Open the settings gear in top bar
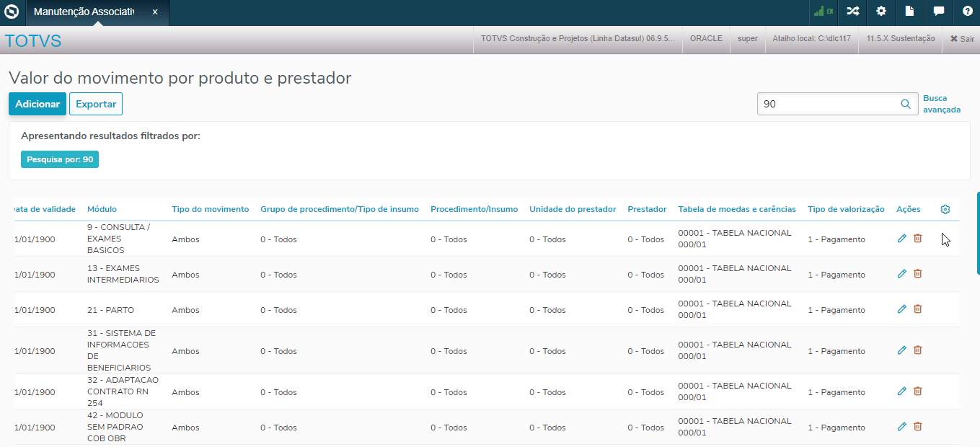 (x=881, y=12)
